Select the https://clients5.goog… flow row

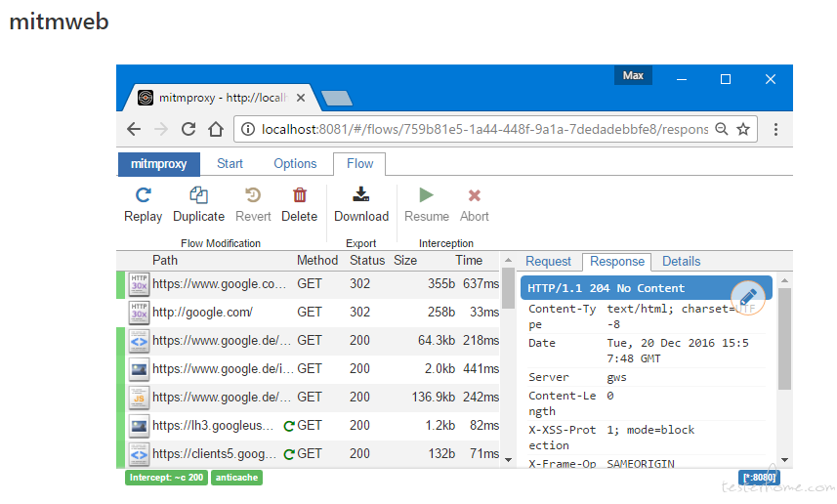tap(309, 454)
